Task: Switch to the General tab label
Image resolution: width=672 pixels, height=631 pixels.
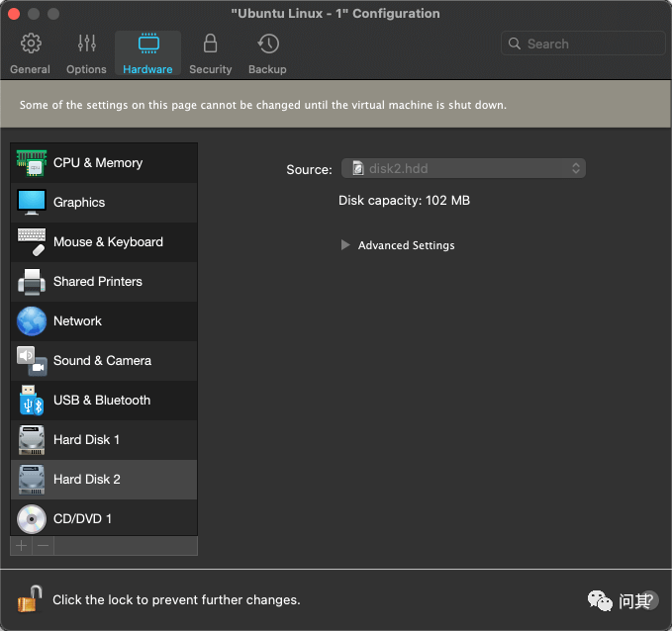Action: tap(30, 69)
